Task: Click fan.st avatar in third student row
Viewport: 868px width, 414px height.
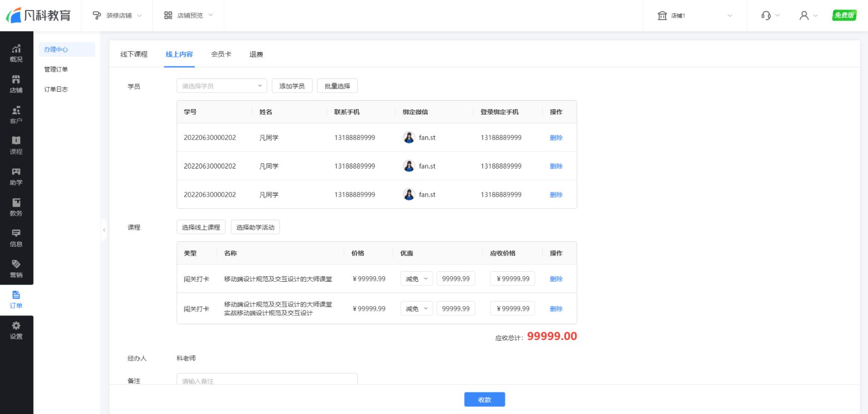Action: tap(409, 194)
